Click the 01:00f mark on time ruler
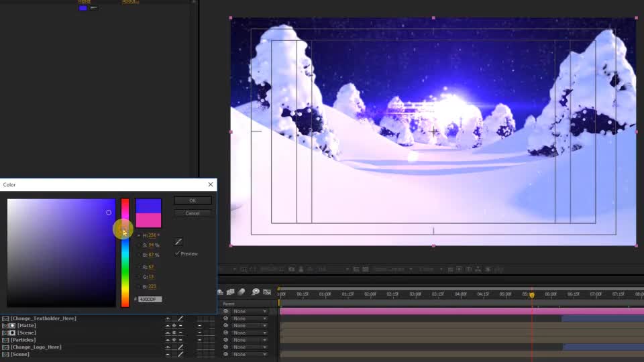 (x=325, y=294)
